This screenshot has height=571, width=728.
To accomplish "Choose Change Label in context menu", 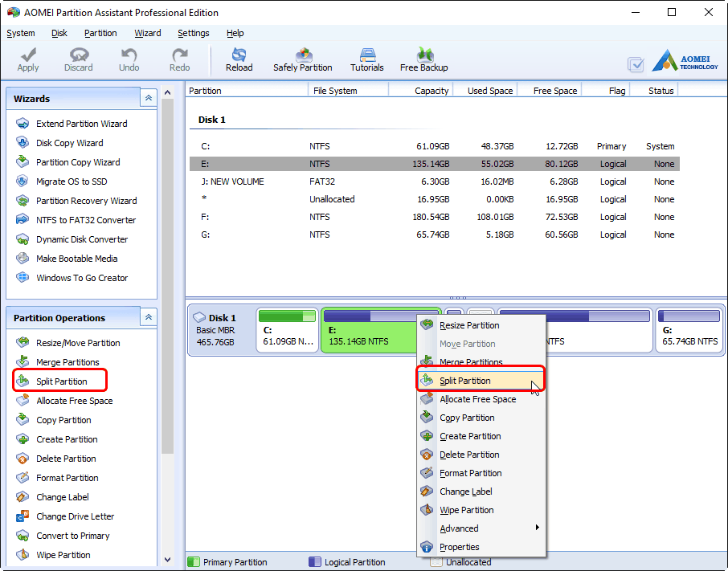I will [x=481, y=491].
